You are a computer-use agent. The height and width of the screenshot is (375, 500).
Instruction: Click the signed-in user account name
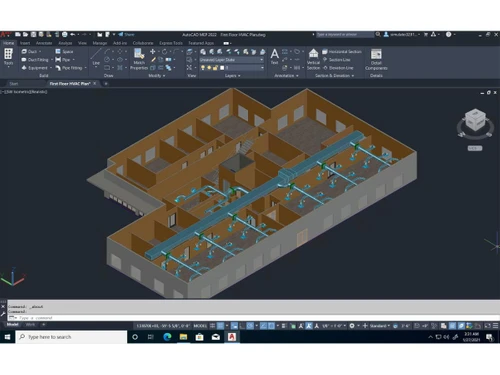coord(404,34)
